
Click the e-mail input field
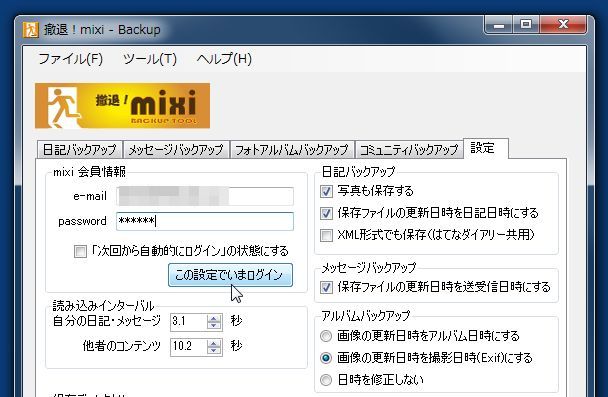[x=205, y=196]
